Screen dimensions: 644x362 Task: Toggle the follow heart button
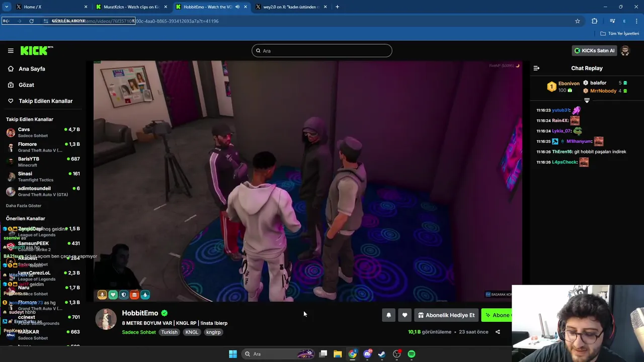pos(405,315)
